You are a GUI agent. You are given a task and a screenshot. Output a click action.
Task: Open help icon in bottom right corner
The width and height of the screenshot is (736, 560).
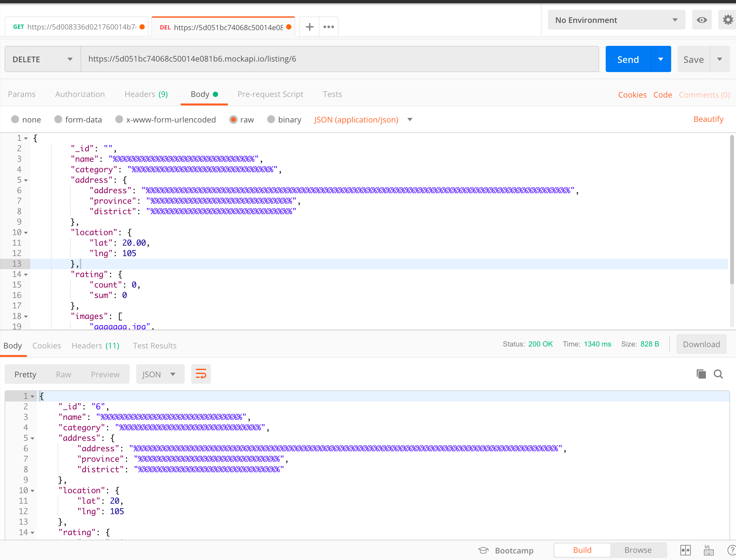tap(732, 550)
